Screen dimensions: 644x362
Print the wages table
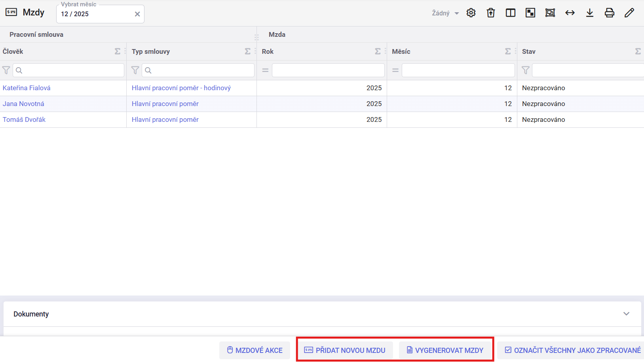point(610,13)
